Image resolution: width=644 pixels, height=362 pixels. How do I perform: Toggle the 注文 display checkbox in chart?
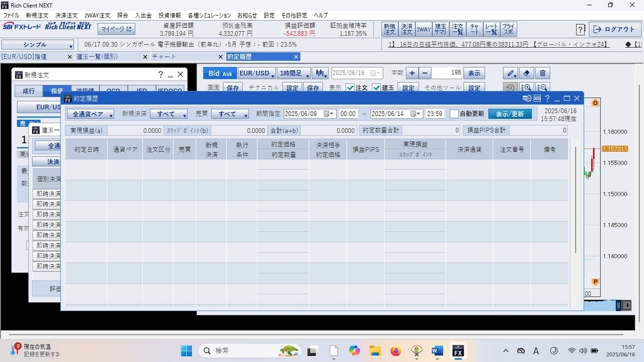pyautogui.click(x=350, y=88)
